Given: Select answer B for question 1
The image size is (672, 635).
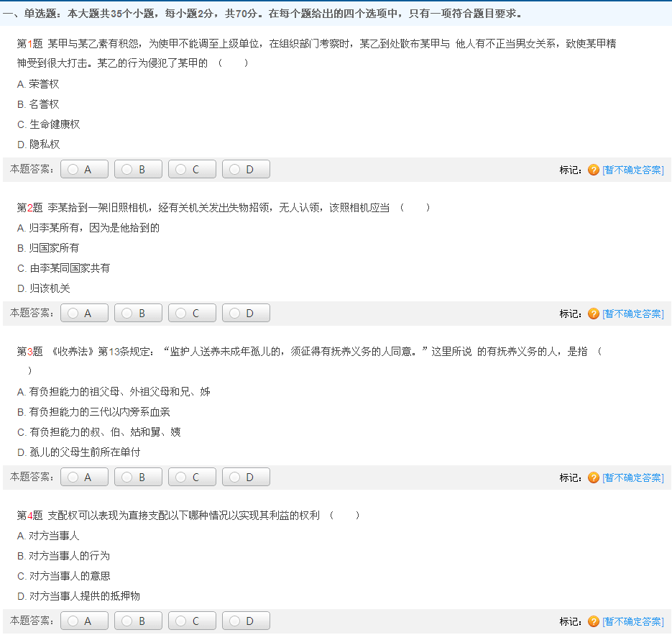Looking at the screenshot, I should coord(138,170).
